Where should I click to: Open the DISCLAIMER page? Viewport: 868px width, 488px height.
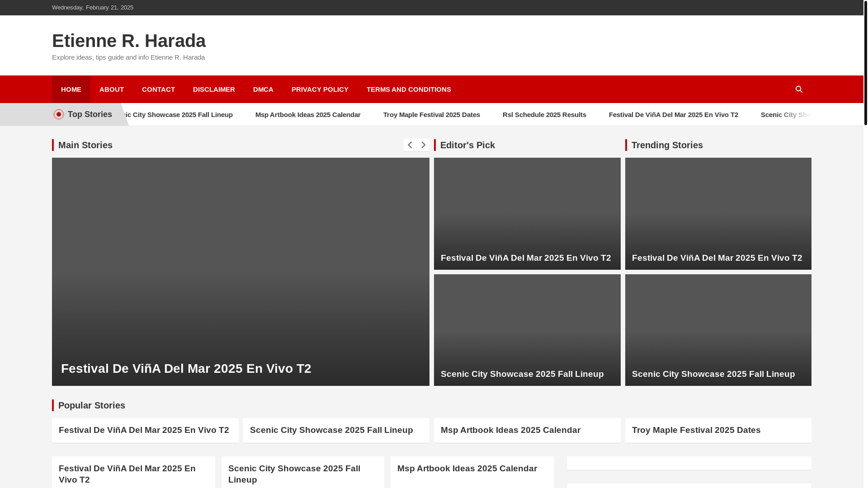click(214, 89)
